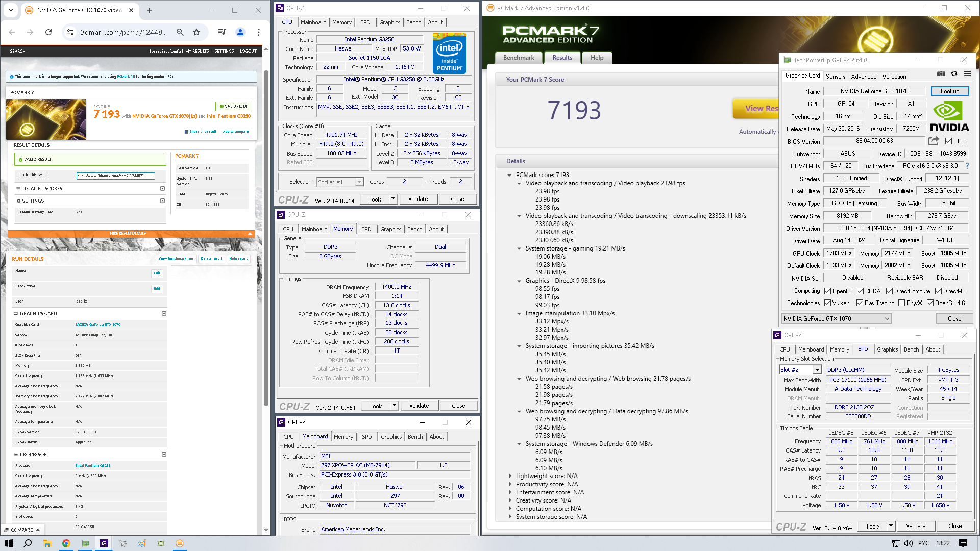Open File Explorer from taskbar

point(47,543)
